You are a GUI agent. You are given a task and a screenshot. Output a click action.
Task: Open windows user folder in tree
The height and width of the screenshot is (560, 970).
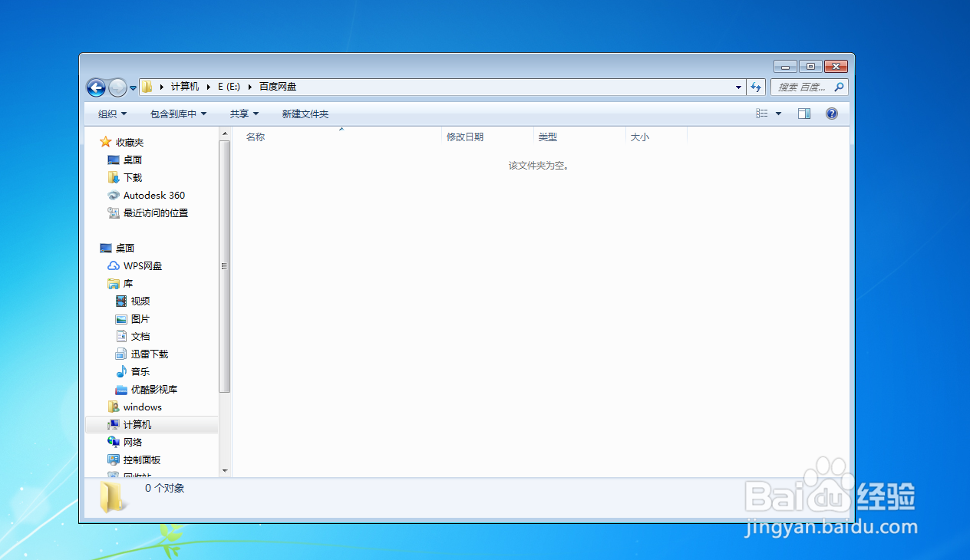[143, 407]
